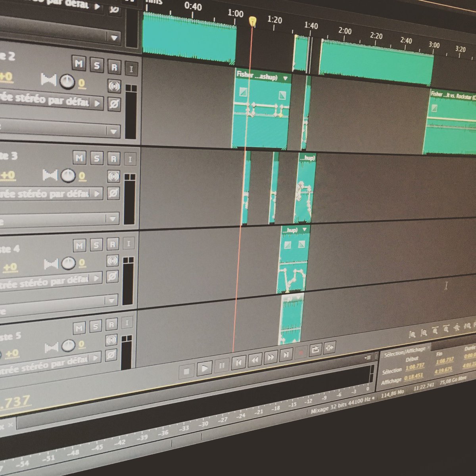
Task: Mute track 2 with its M button
Action: click(x=79, y=63)
